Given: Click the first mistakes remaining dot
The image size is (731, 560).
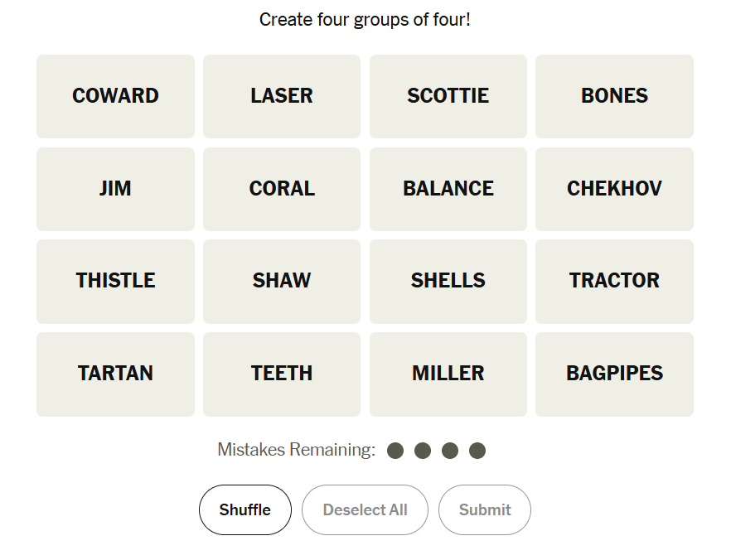Looking at the screenshot, I should tap(395, 451).
